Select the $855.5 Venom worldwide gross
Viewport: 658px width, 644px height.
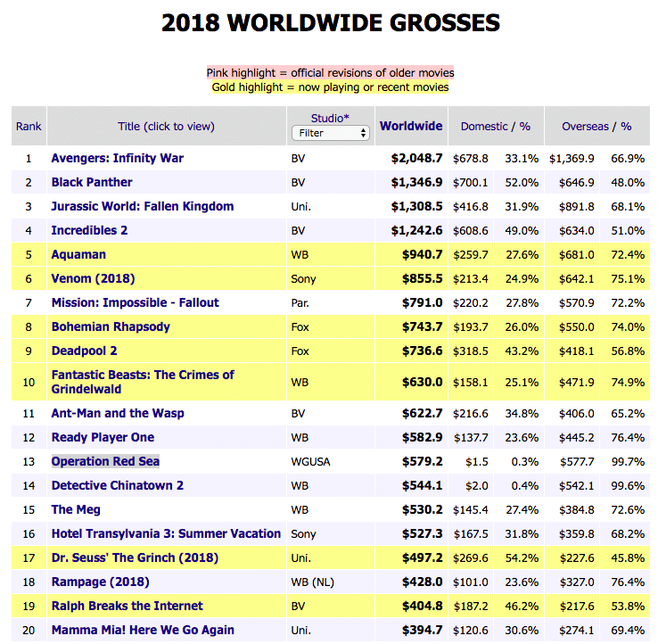(x=422, y=279)
